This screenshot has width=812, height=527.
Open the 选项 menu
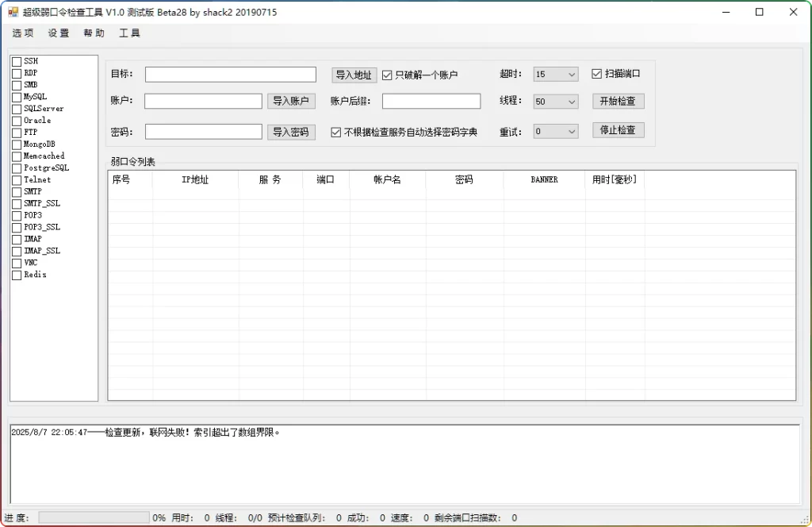tap(23, 33)
